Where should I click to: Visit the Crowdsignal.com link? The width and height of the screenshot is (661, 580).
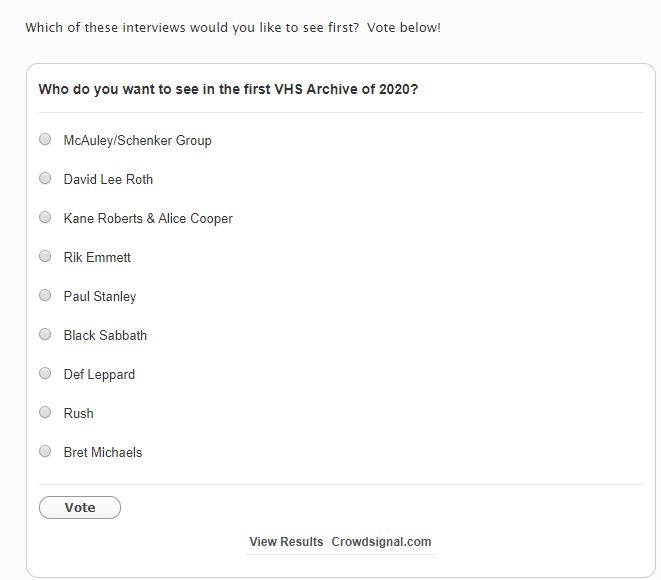coord(381,542)
